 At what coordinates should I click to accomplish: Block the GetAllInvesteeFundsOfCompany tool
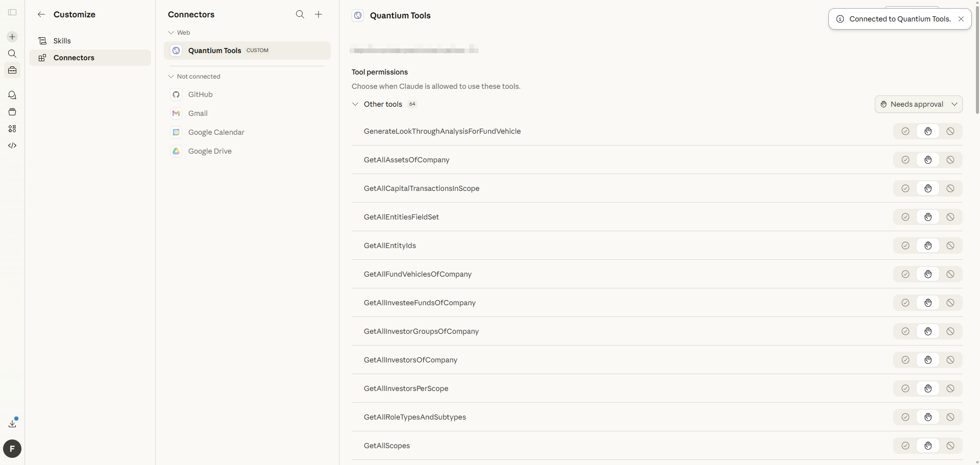pos(950,303)
